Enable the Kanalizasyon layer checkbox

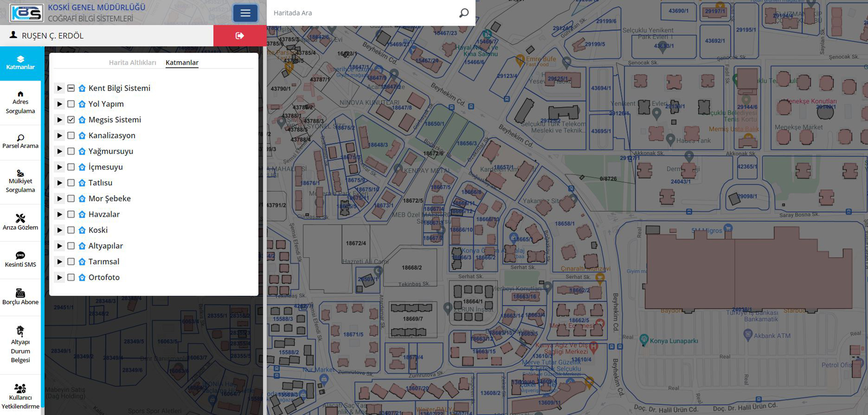tap(71, 136)
